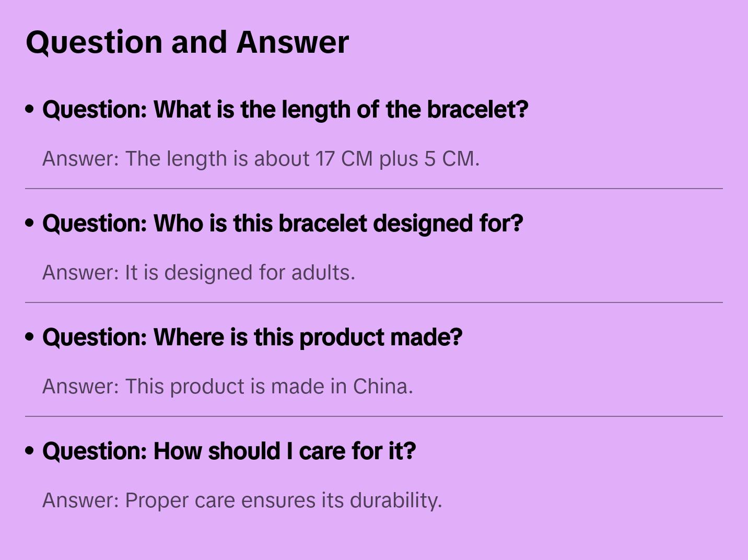Click the word "China" in the answer

point(382,387)
